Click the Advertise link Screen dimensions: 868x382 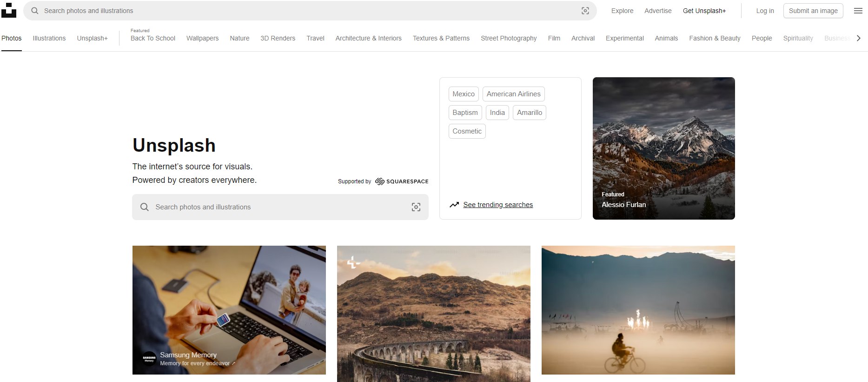pyautogui.click(x=658, y=11)
